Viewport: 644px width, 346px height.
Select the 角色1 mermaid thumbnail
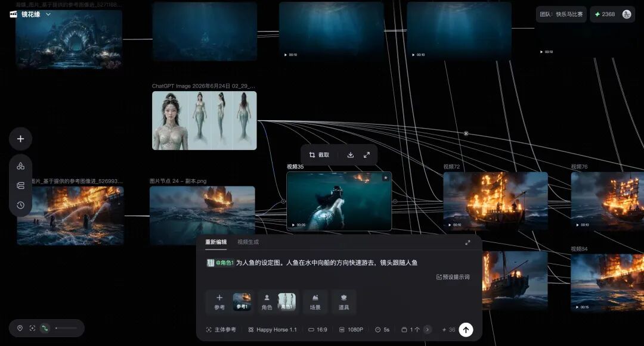click(287, 302)
